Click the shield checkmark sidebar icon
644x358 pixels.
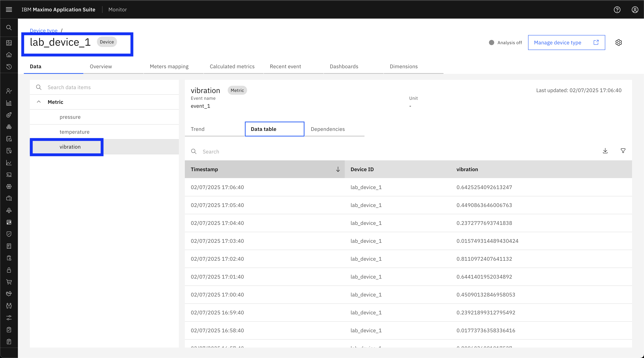[9, 234]
